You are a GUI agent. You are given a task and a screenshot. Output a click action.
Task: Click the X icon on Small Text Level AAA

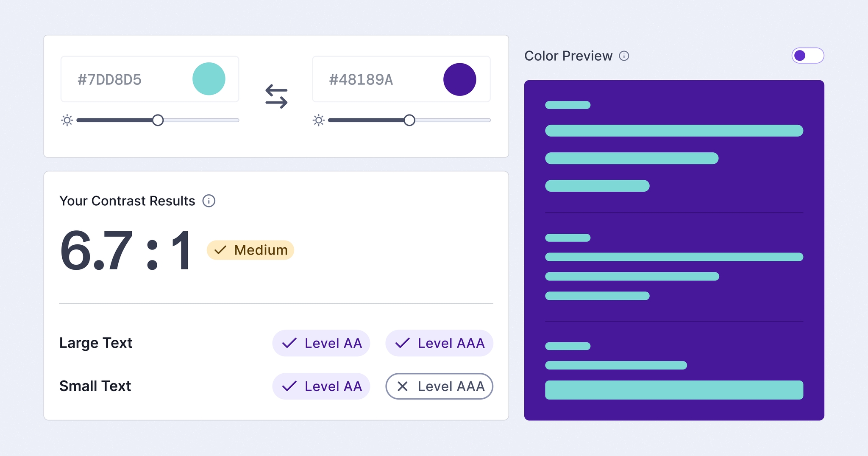click(403, 386)
